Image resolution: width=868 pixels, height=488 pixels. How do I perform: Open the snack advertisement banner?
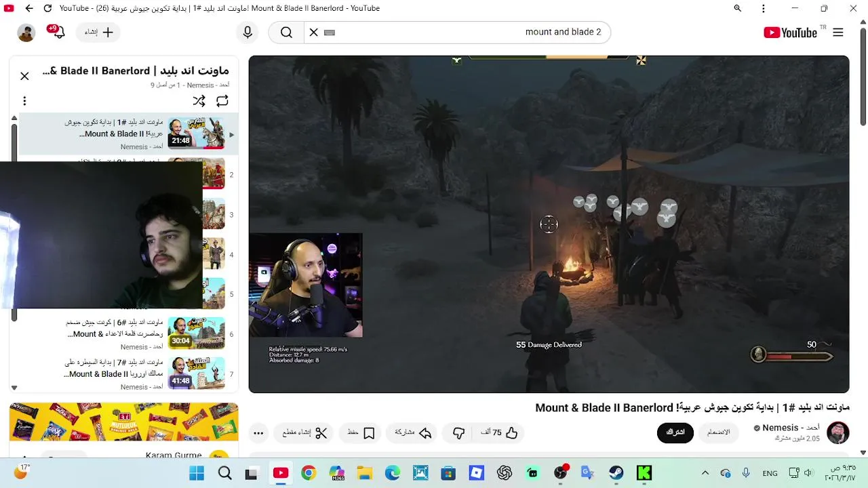(124, 422)
